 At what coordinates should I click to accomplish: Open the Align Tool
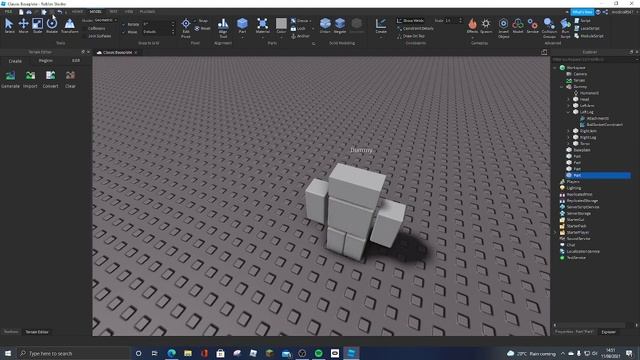[x=223, y=28]
